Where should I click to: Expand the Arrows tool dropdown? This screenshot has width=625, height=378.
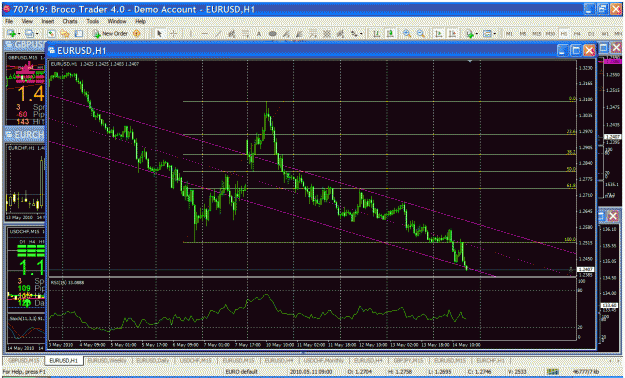[x=361, y=34]
